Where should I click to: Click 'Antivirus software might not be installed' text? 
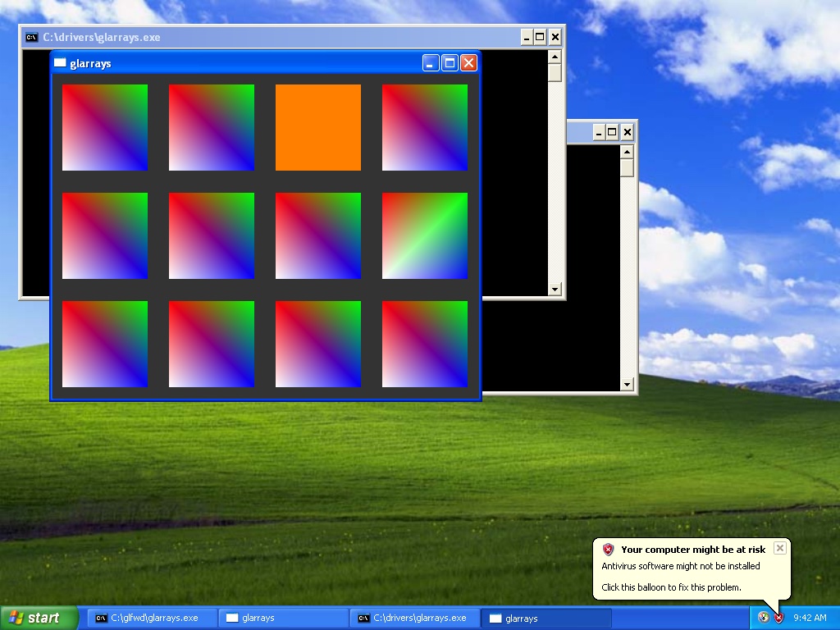(680, 566)
